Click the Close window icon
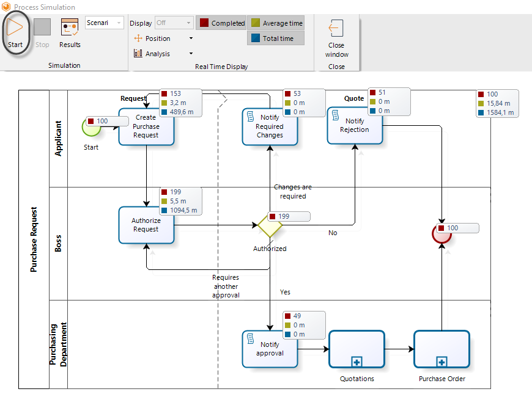The image size is (532, 408). pos(336,27)
